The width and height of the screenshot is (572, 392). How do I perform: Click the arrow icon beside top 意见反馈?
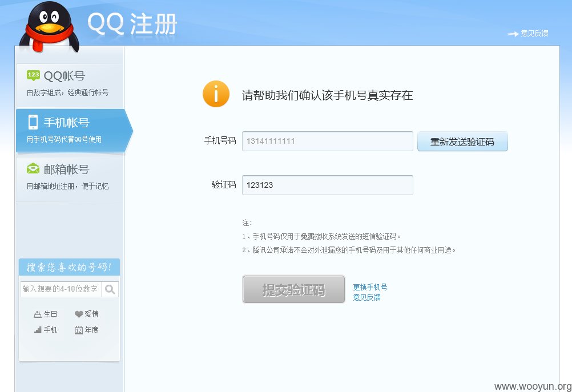pos(513,34)
